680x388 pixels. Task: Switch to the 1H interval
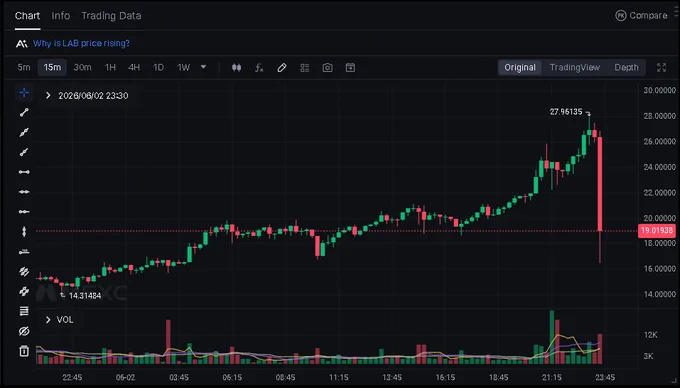[x=110, y=68]
